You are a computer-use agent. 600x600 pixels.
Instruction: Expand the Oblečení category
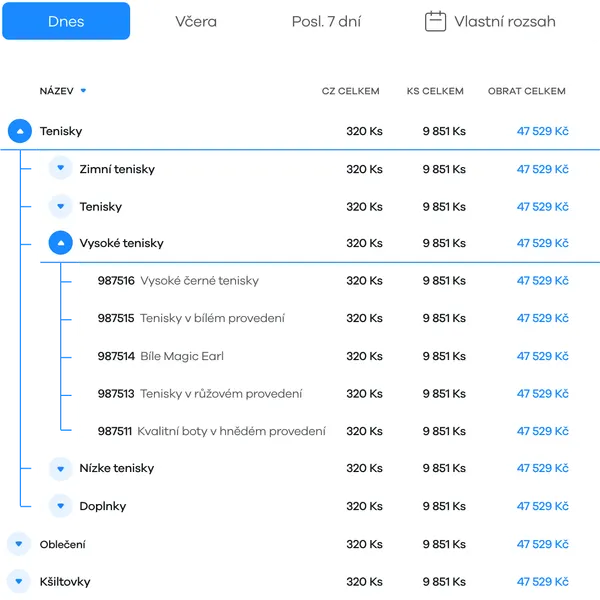[19, 544]
